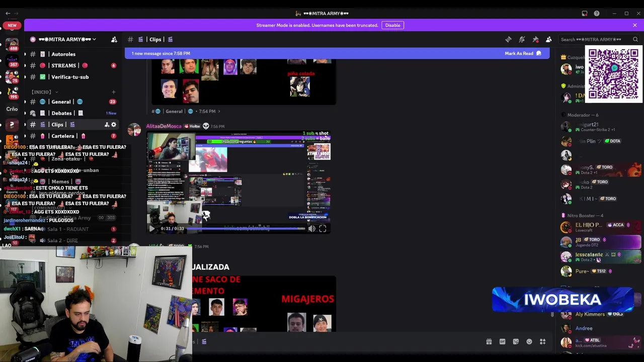Open MITRA ARMY server dropdown menu
The image size is (644, 362).
[68, 39]
